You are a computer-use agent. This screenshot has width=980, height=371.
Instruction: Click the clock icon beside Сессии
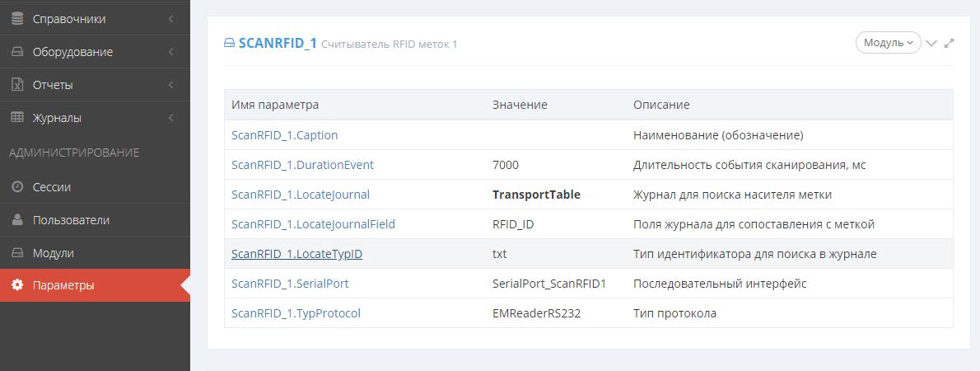click(17, 187)
